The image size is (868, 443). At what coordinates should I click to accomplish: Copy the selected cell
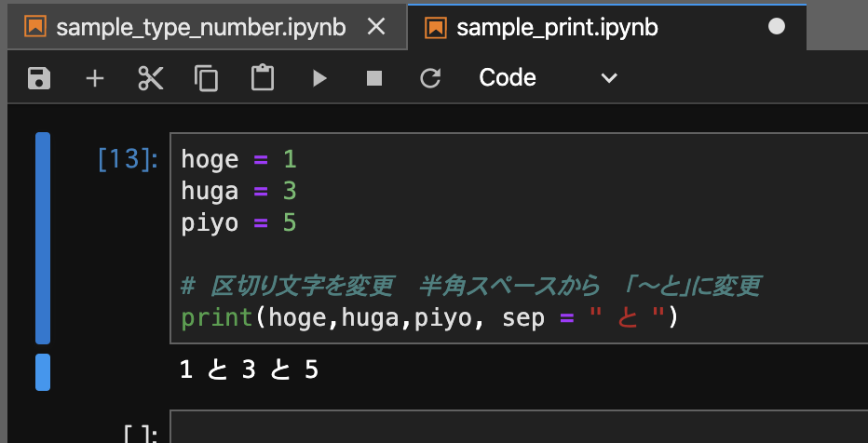207,78
